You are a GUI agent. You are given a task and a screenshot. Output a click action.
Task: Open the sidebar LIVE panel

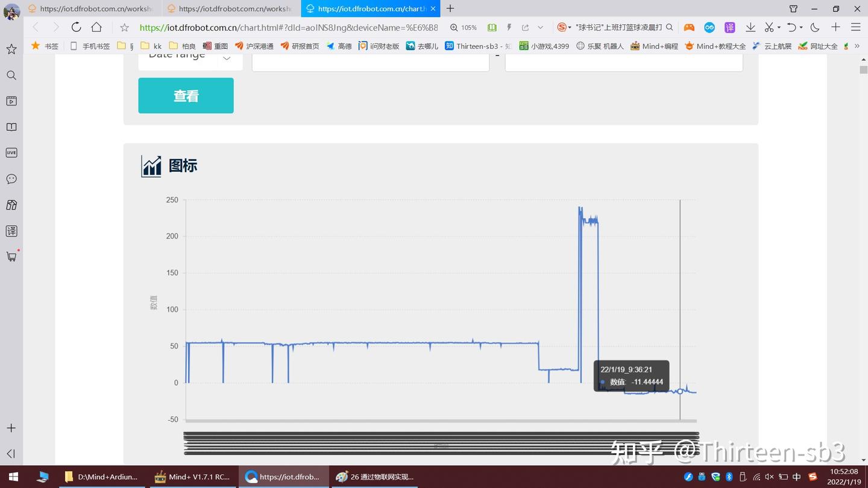11,153
